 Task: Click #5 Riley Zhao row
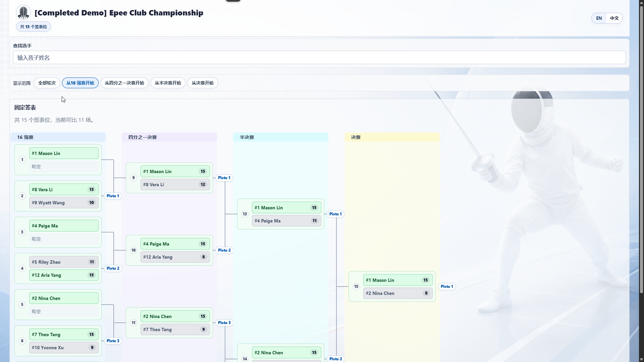[x=64, y=262]
